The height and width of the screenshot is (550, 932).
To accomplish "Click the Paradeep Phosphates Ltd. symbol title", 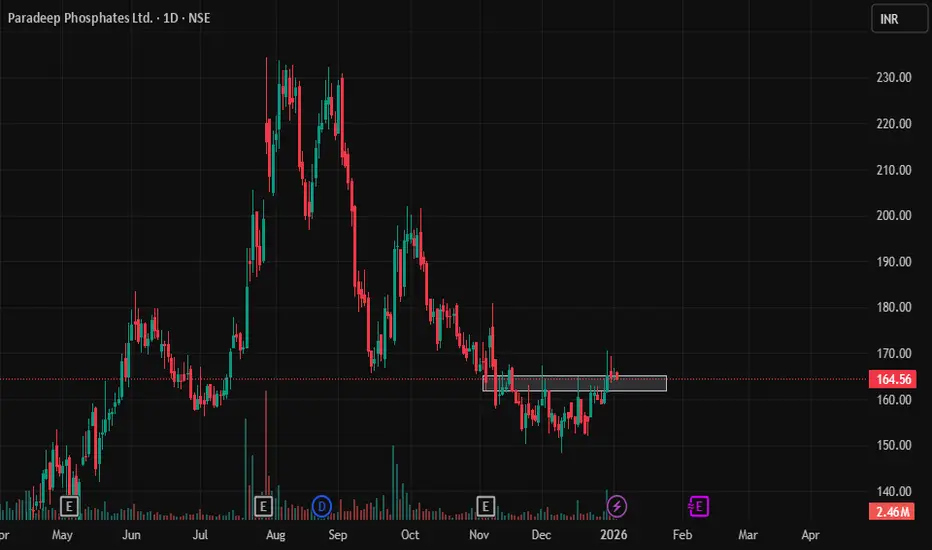I will click(x=80, y=18).
